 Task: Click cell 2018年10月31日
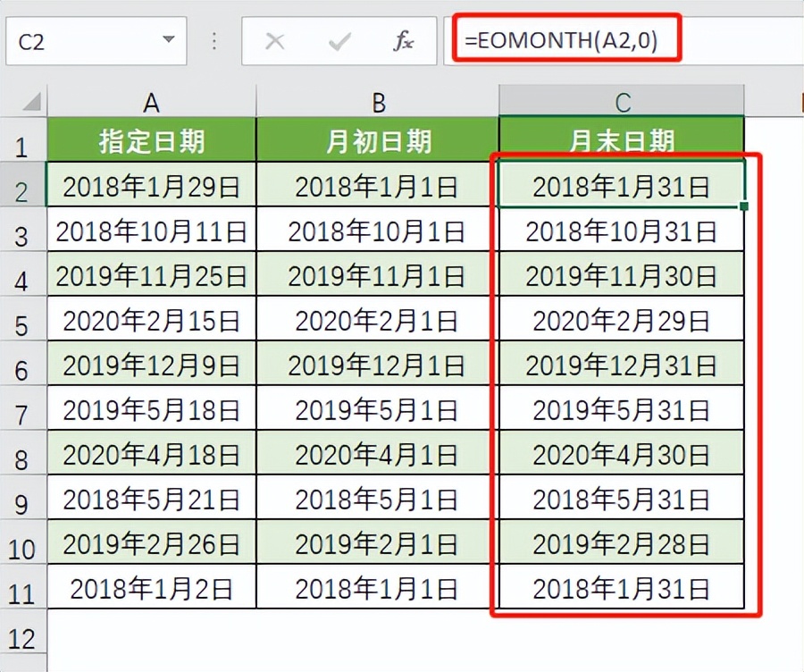click(x=622, y=230)
